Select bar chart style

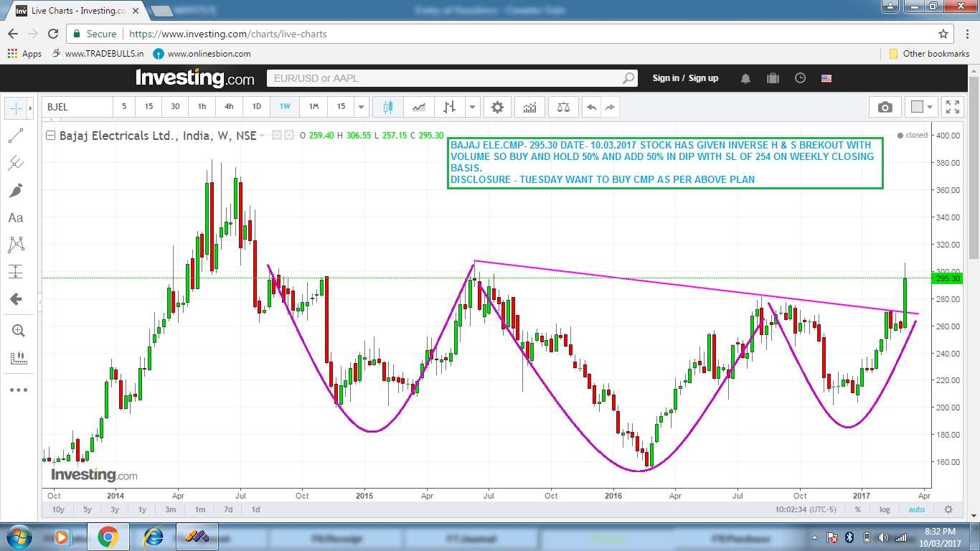[x=450, y=107]
